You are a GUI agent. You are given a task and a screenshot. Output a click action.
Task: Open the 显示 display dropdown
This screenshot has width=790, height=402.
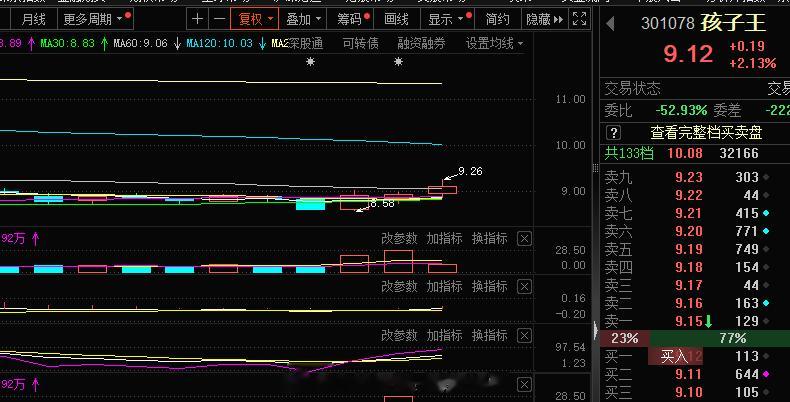[x=447, y=19]
